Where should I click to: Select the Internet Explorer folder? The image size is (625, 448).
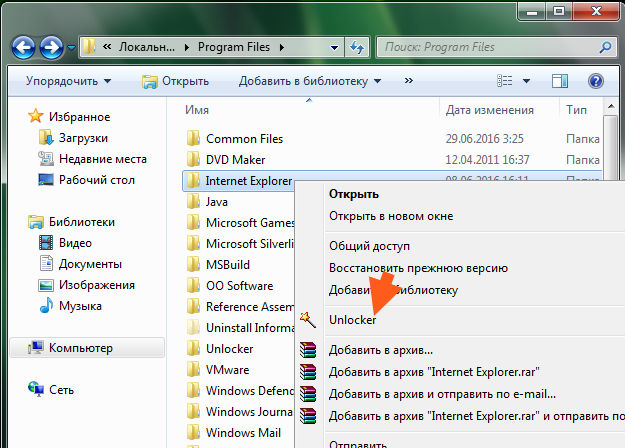(x=249, y=181)
